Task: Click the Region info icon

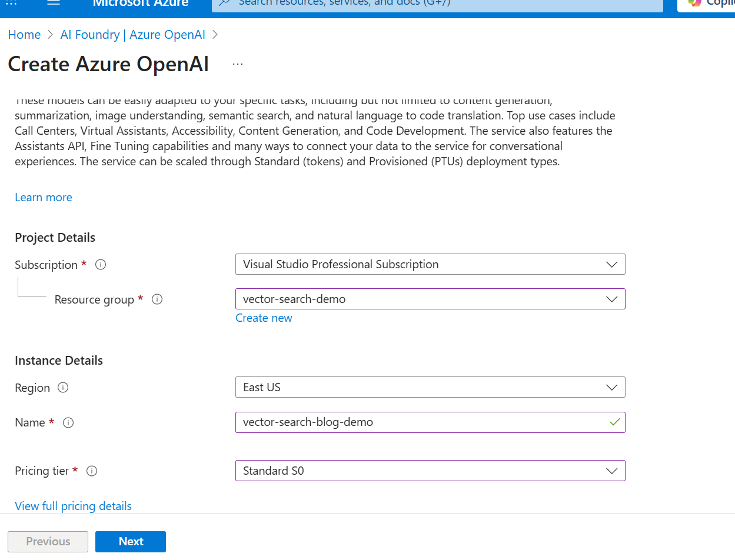Action: [x=63, y=388]
